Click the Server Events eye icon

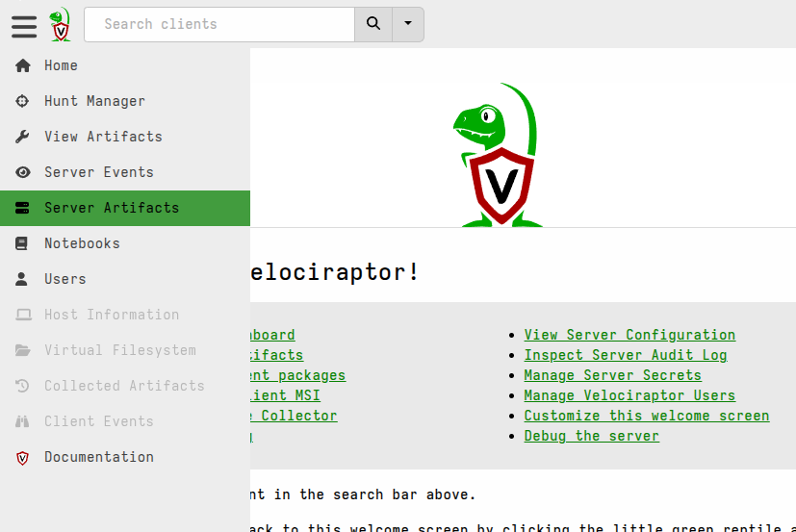[x=22, y=172]
